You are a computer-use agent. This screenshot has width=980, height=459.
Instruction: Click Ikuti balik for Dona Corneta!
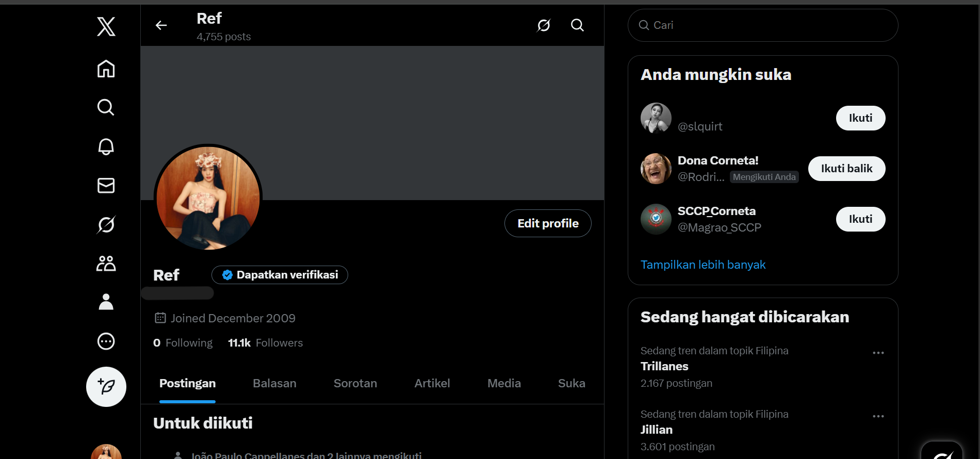(846, 169)
